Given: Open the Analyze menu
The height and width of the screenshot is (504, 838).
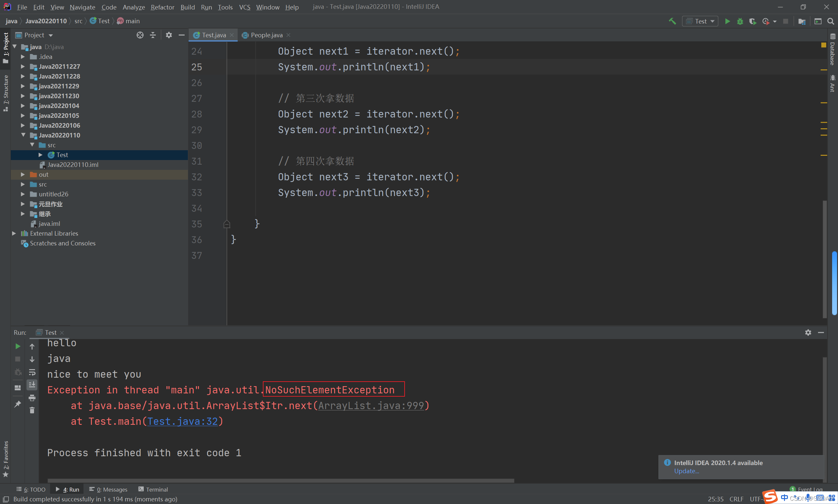Looking at the screenshot, I should [x=134, y=7].
